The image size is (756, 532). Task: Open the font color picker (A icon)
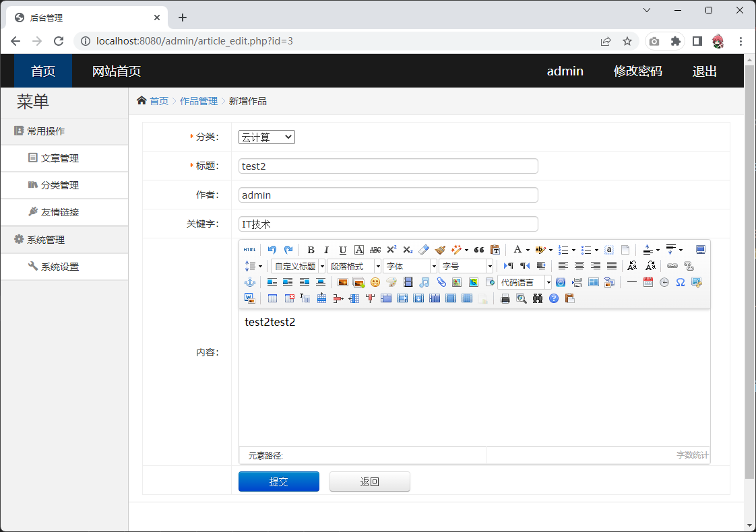point(517,250)
